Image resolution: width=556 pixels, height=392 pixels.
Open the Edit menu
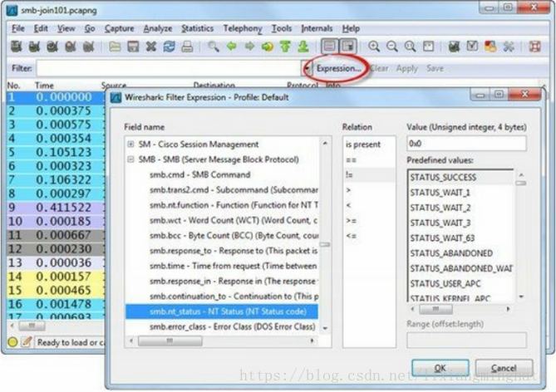(41, 28)
